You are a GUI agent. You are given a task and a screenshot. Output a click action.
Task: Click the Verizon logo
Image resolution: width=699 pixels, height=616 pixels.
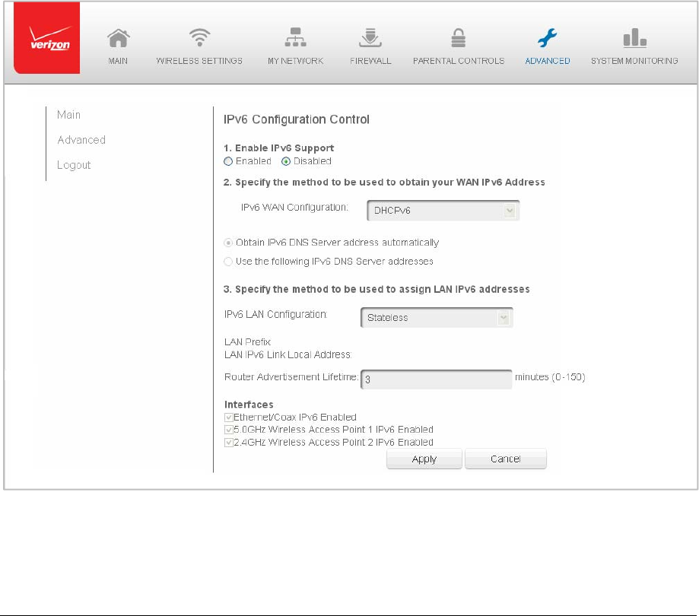pos(47,38)
